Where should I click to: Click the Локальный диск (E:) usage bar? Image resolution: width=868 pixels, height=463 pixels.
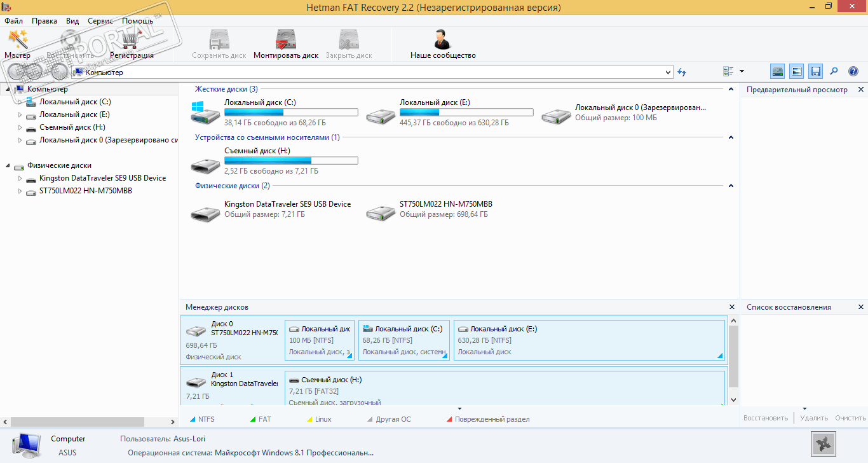pyautogui.click(x=466, y=113)
